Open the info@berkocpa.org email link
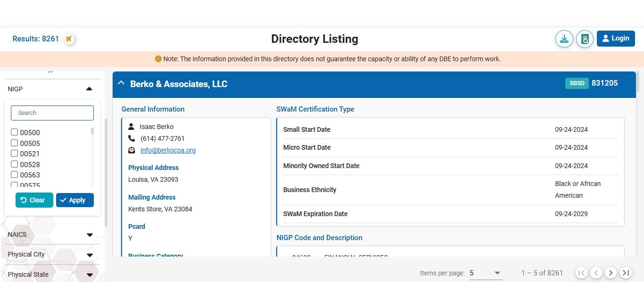 [x=168, y=150]
